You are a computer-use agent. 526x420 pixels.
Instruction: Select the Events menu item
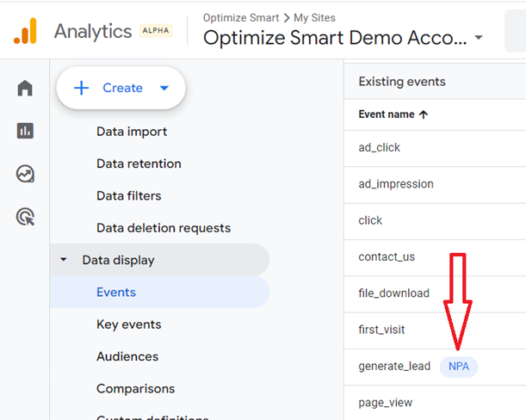[x=159, y=292]
